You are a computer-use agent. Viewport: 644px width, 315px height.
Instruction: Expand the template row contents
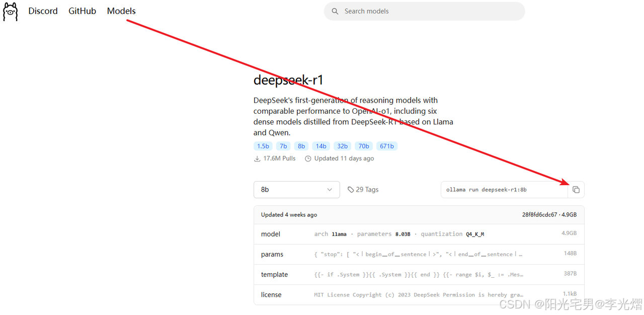(x=419, y=274)
